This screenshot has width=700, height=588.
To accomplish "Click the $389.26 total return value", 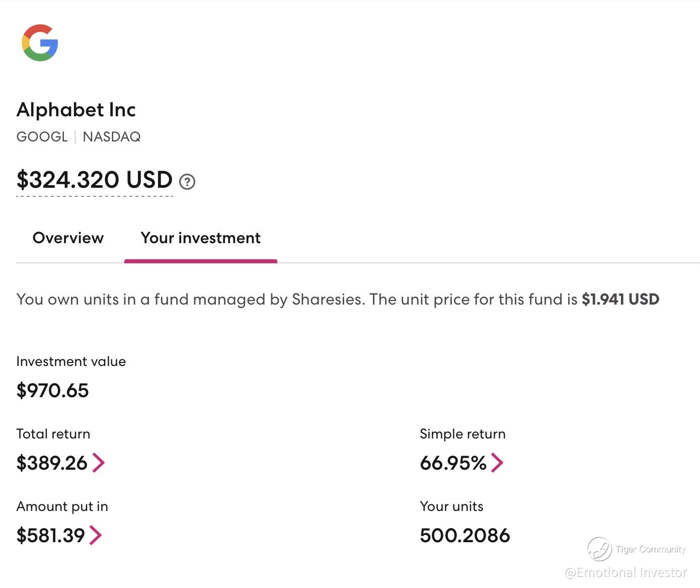I will pyautogui.click(x=52, y=463).
